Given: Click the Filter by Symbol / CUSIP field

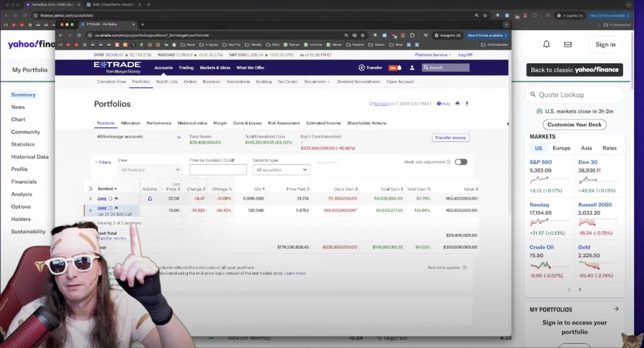Looking at the screenshot, I should pyautogui.click(x=218, y=170).
